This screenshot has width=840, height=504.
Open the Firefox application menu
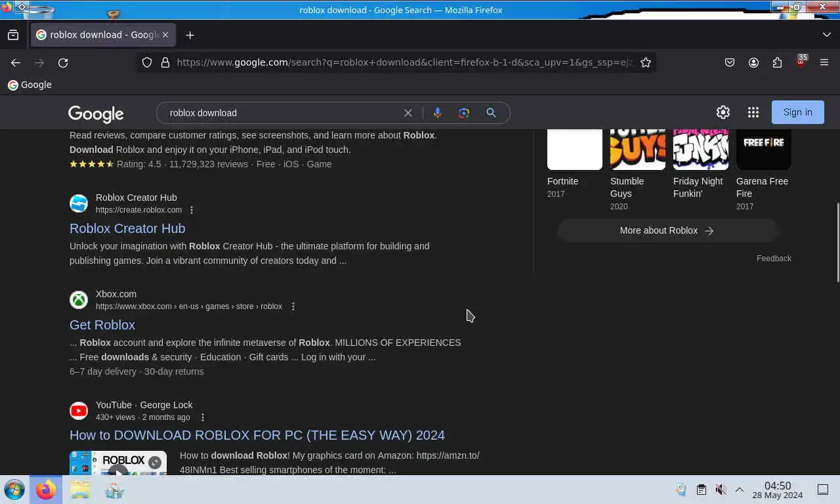pos(824,62)
